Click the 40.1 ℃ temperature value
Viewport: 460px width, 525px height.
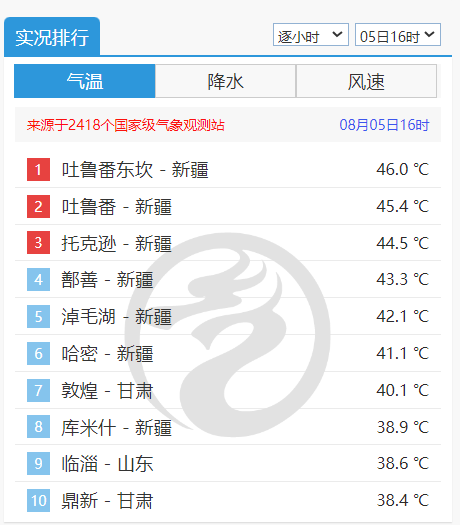coord(402,390)
